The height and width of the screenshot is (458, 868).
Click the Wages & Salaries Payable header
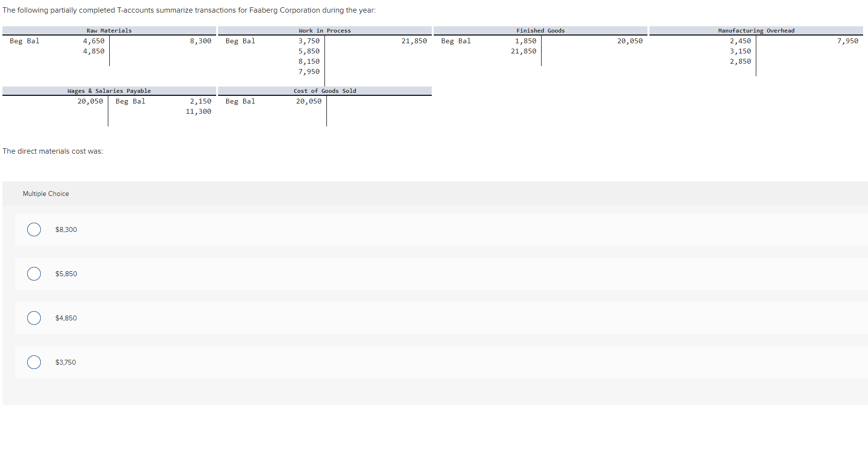coord(109,91)
